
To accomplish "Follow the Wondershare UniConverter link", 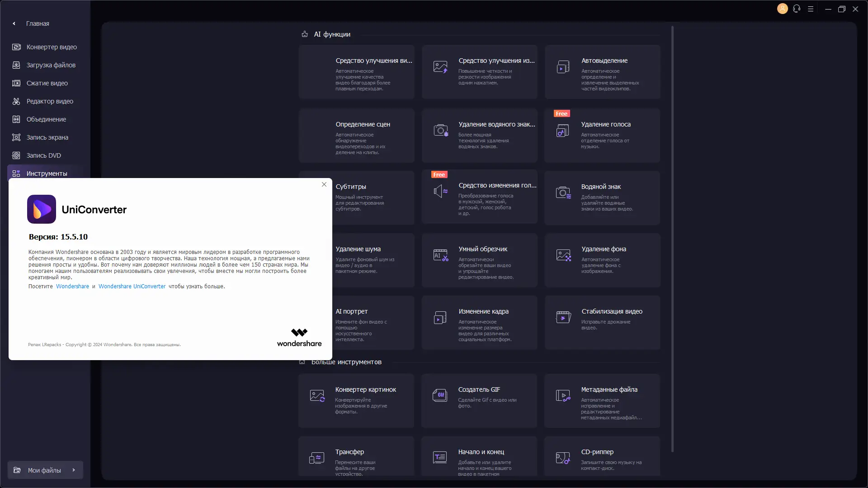I will [x=132, y=286].
